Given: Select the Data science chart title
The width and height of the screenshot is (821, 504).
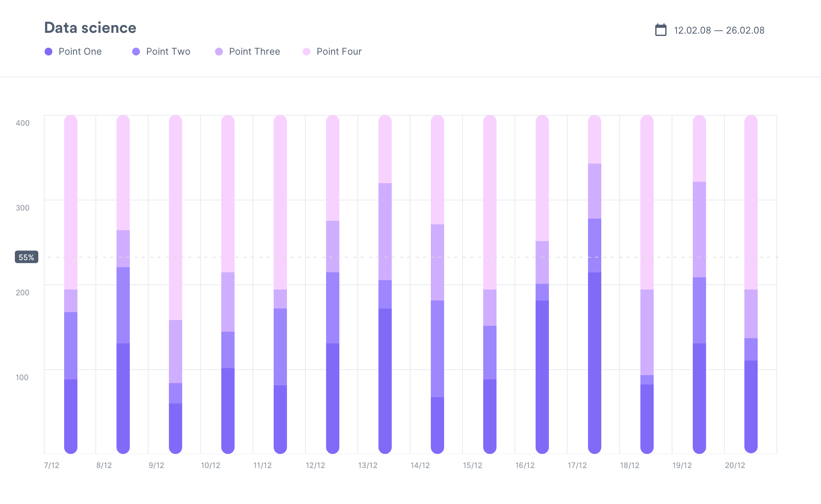Looking at the screenshot, I should [x=90, y=27].
